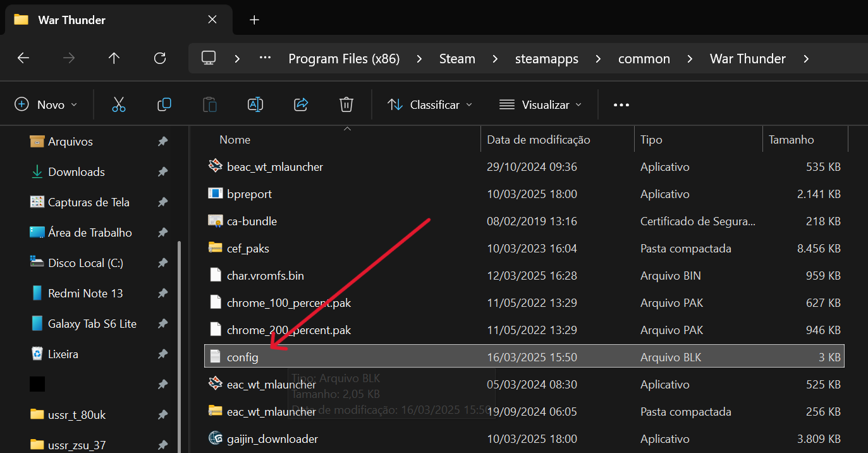The height and width of the screenshot is (453, 868).
Task: Click the Cut scissors icon
Action: point(119,104)
